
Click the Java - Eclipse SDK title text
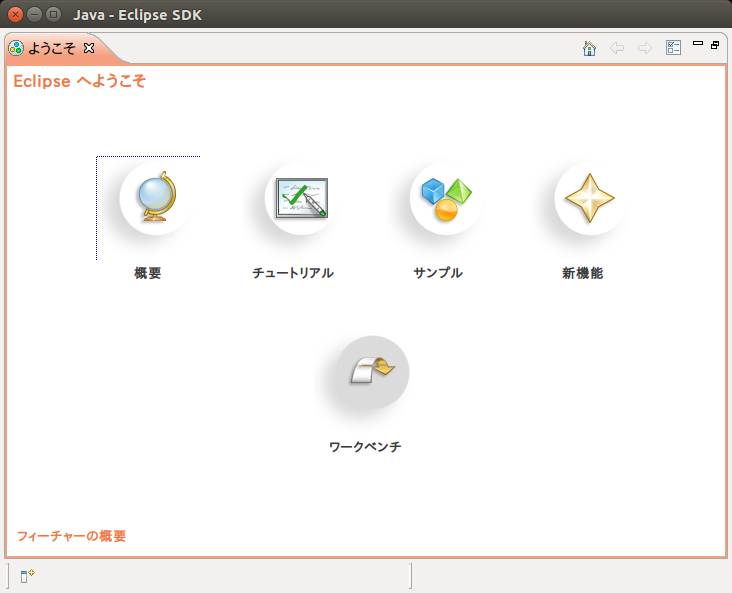point(137,15)
